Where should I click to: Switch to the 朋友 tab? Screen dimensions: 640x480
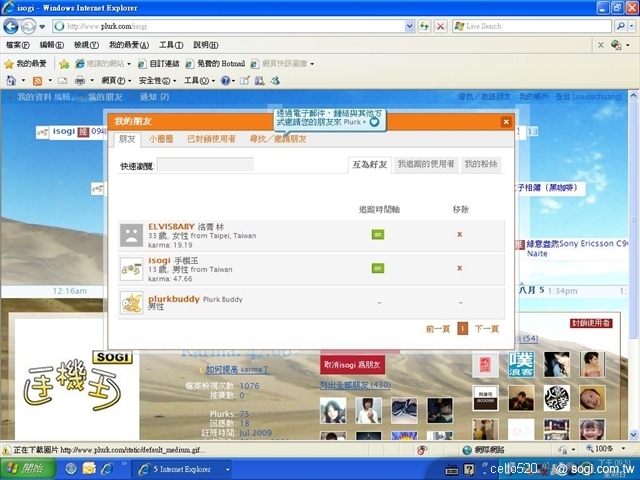[x=127, y=139]
